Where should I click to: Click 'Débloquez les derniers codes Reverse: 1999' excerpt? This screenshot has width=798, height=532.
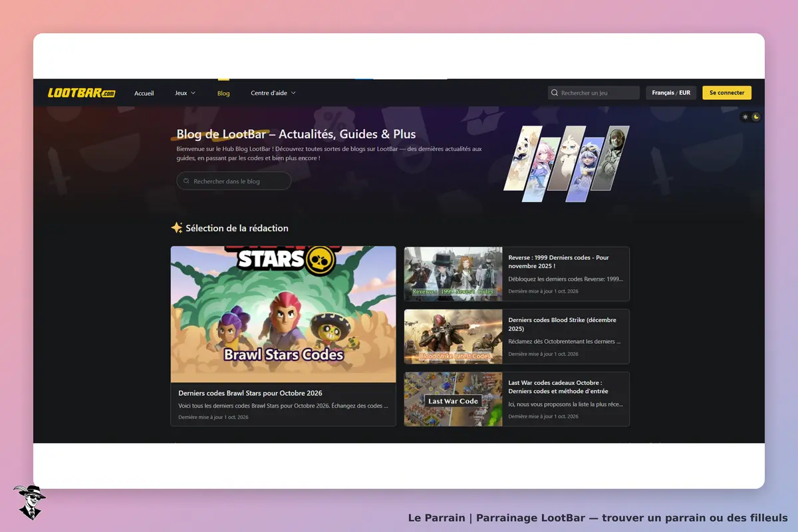[x=565, y=279]
